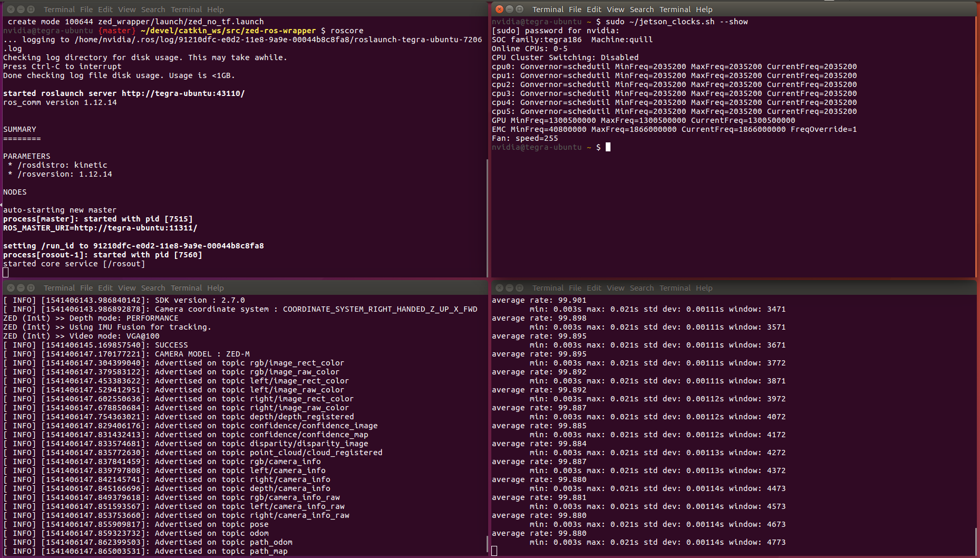Screen dimensions: 980x558
Task: Open the View menu of the ZED log terminal
Action: tap(127, 288)
